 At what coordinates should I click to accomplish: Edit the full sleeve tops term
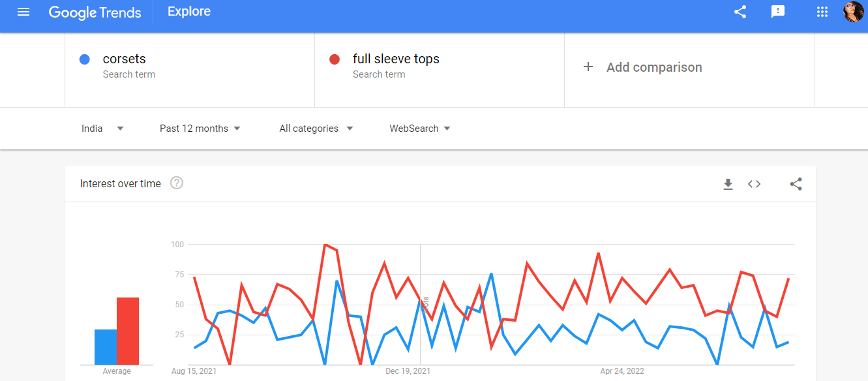click(396, 59)
